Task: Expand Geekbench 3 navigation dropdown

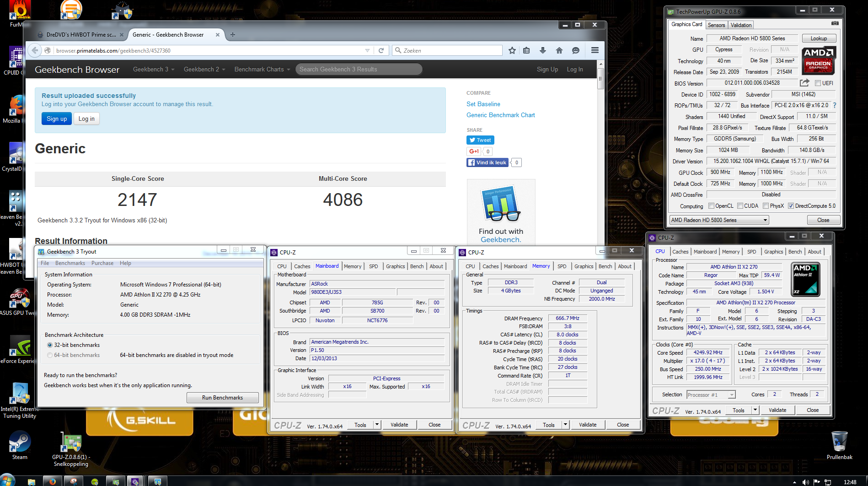Action: click(154, 70)
